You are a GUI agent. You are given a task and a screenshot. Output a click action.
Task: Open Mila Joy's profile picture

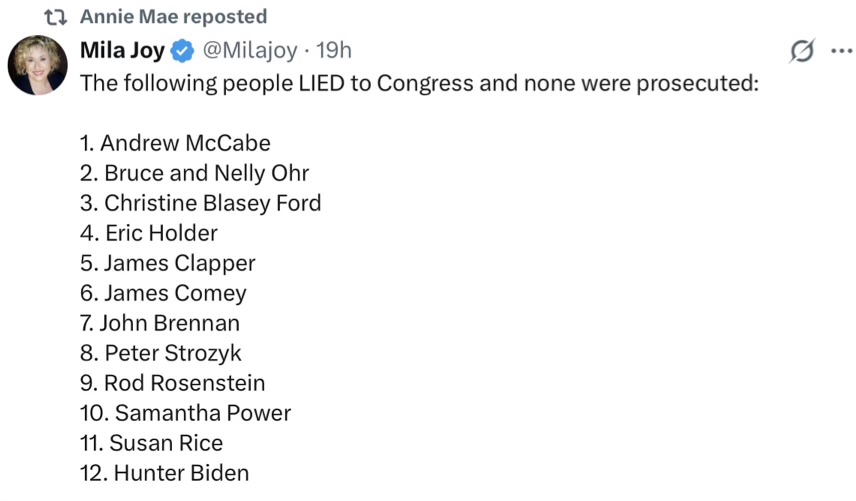38,65
